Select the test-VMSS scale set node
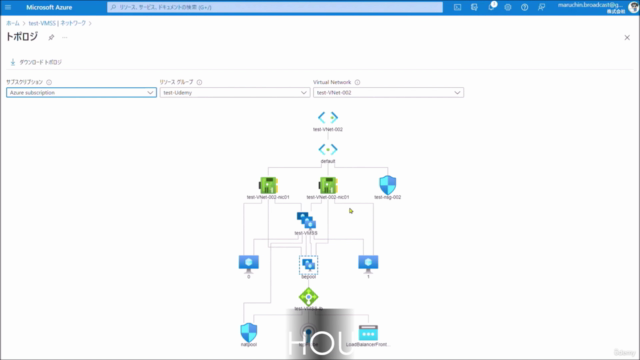The height and width of the screenshot is (360, 640). [306, 221]
